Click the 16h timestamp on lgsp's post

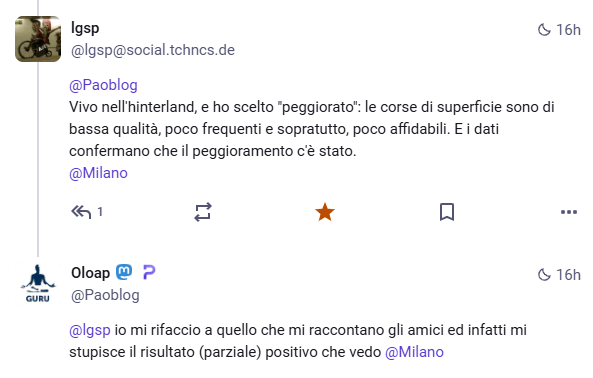pos(568,30)
